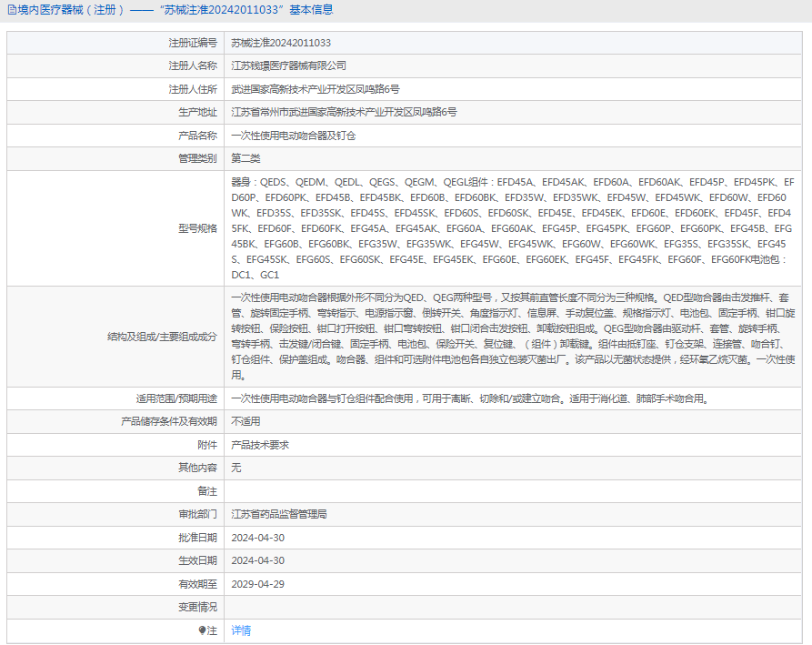Click the 备注 label

207,491
